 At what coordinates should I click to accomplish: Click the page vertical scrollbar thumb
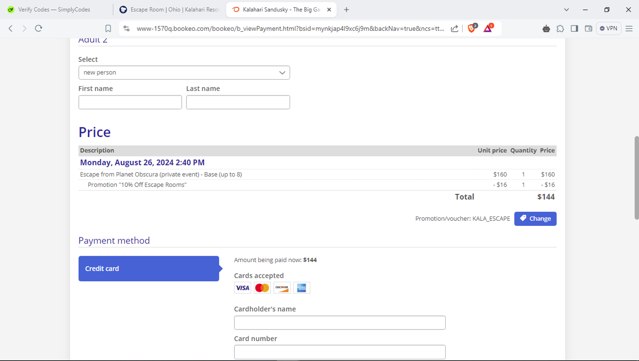636,178
